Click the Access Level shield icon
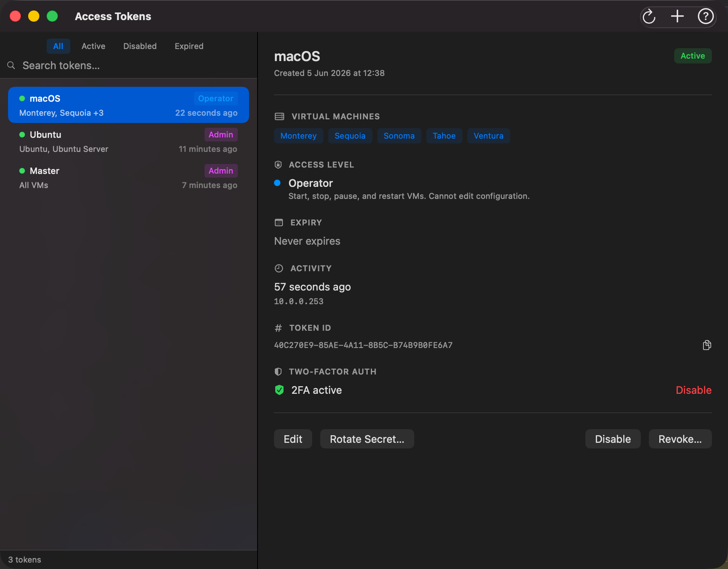The width and height of the screenshot is (728, 569). tap(278, 165)
